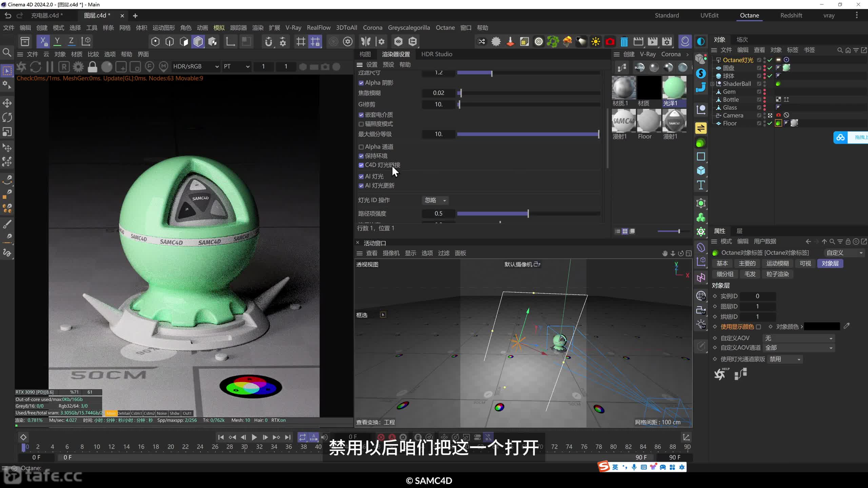Toggle AI 灯光 checkbox

(x=361, y=177)
